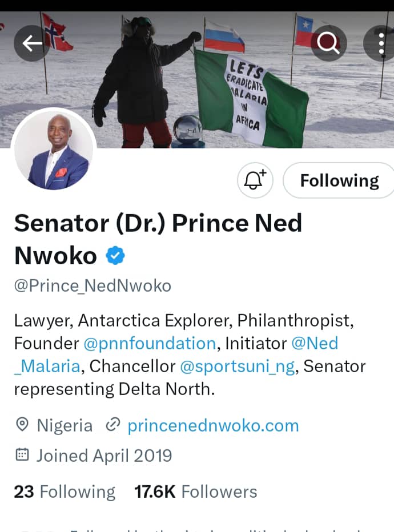Toggle the Following button
Image resolution: width=394 pixels, height=532 pixels.
tap(339, 180)
